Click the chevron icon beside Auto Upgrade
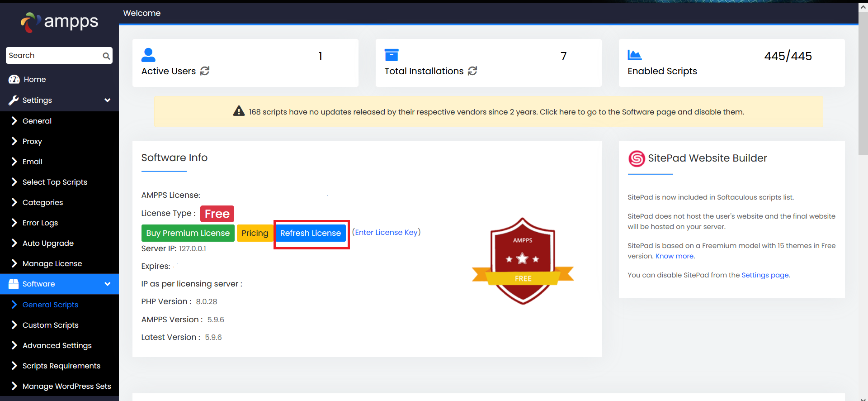Screen dimensions: 868x401 (14, 243)
